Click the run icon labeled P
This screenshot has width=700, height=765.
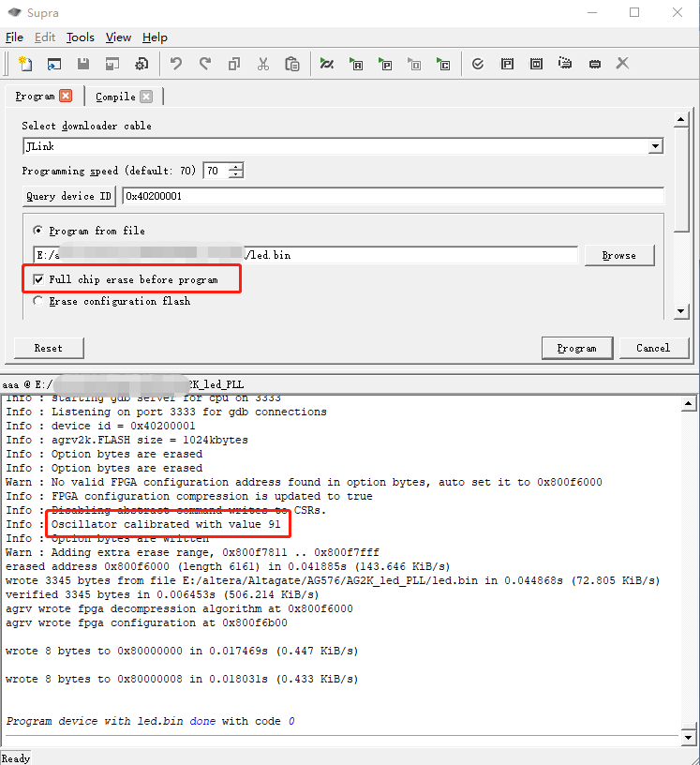click(x=385, y=64)
